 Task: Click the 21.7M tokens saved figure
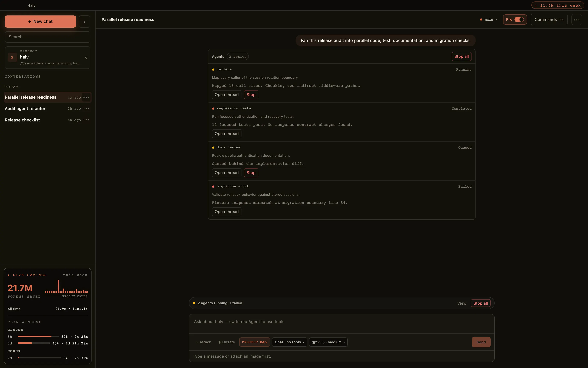tap(20, 288)
